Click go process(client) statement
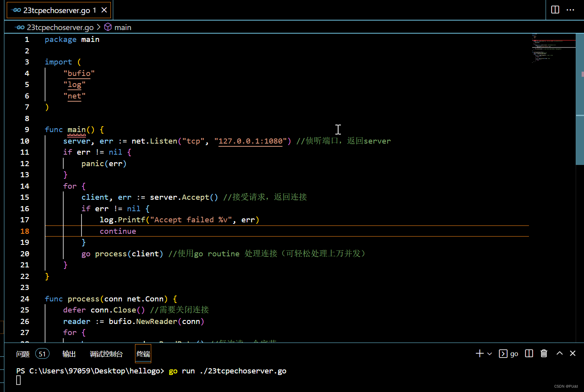The height and width of the screenshot is (392, 584). coord(122,254)
